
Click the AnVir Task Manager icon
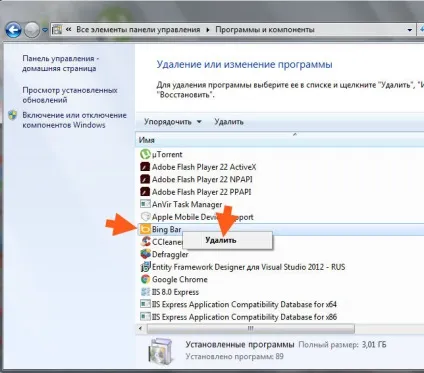[x=145, y=204]
